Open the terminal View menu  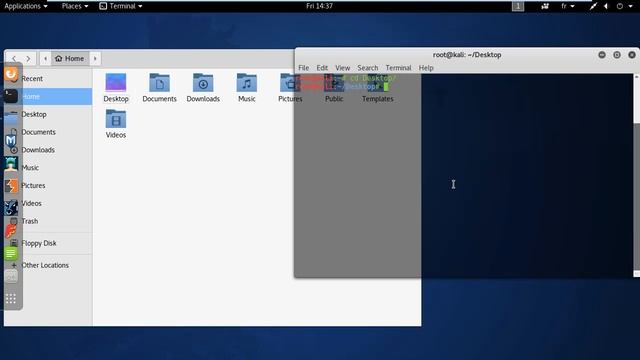[x=342, y=68]
